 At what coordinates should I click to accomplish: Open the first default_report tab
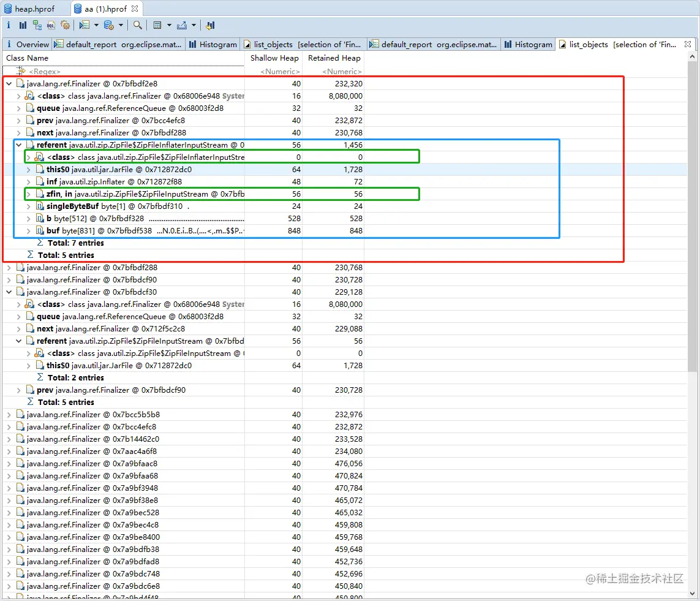[x=119, y=44]
